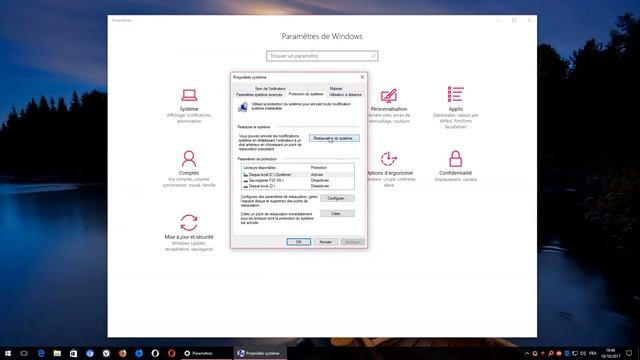640x360 pixels.
Task: Open the Applis settings category
Action: (456, 107)
